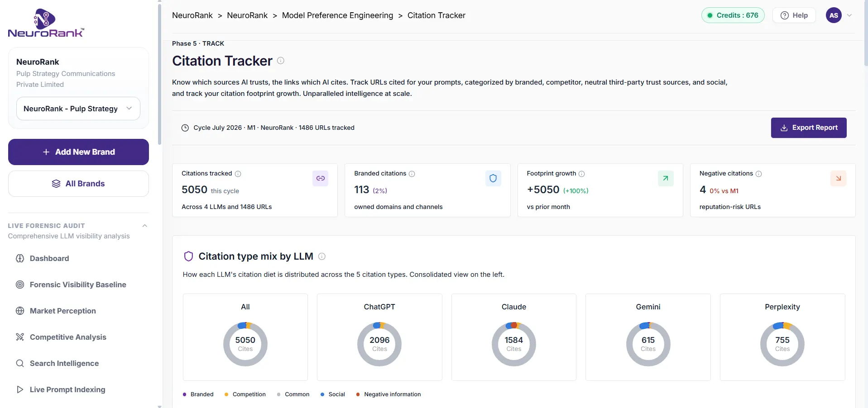Open the Help button
868x408 pixels.
(x=794, y=15)
